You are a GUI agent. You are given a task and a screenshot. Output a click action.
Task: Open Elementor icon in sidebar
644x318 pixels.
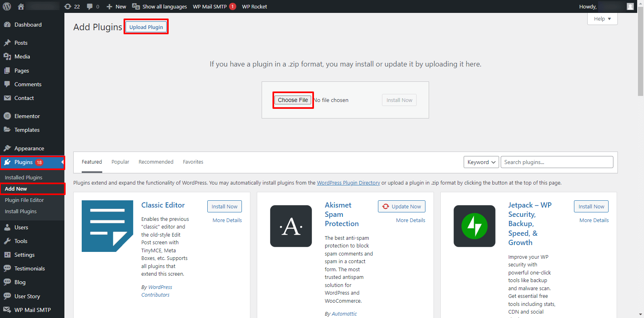[7, 116]
